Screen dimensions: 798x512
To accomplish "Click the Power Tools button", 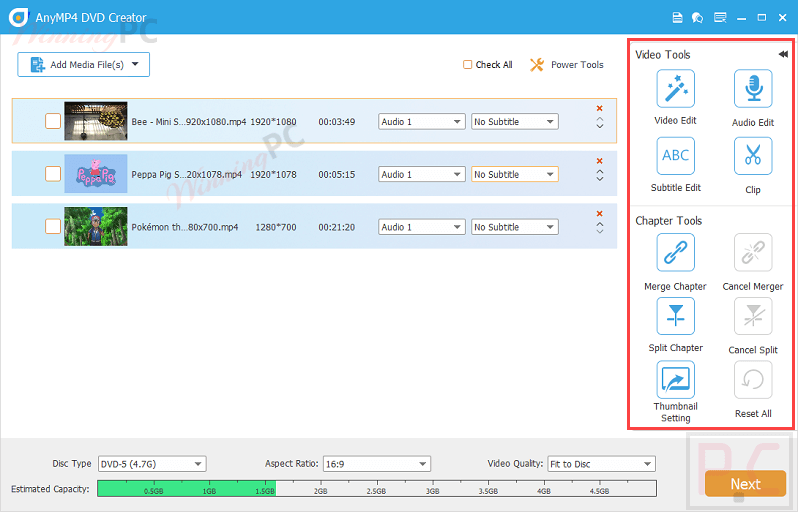I will click(x=566, y=65).
